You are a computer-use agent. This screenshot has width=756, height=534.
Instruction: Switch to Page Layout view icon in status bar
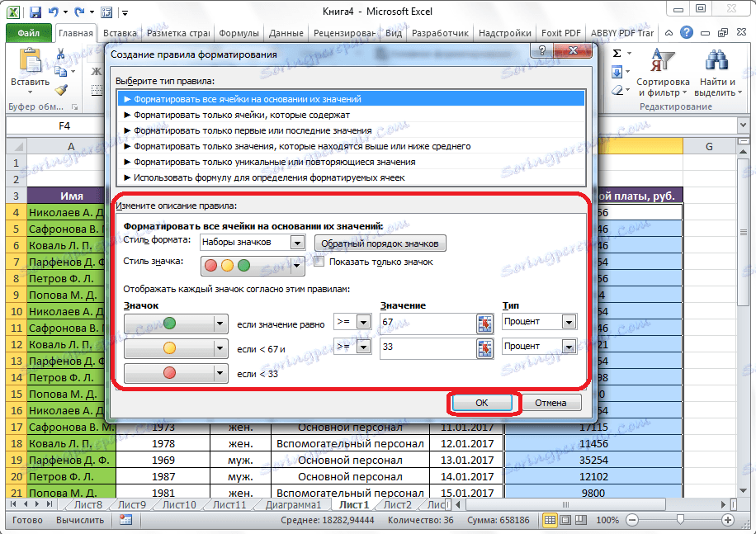pyautogui.click(x=565, y=520)
